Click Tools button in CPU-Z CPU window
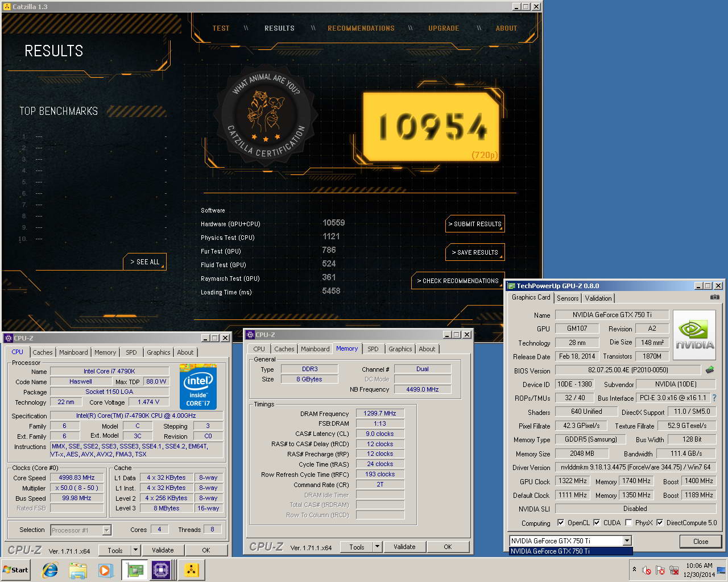728x582 pixels. (115, 550)
